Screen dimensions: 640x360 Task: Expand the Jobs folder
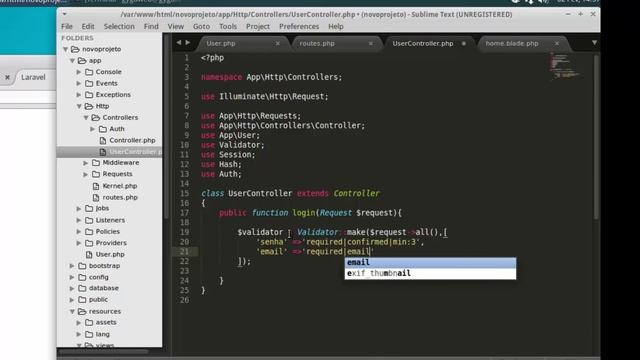[79, 209]
